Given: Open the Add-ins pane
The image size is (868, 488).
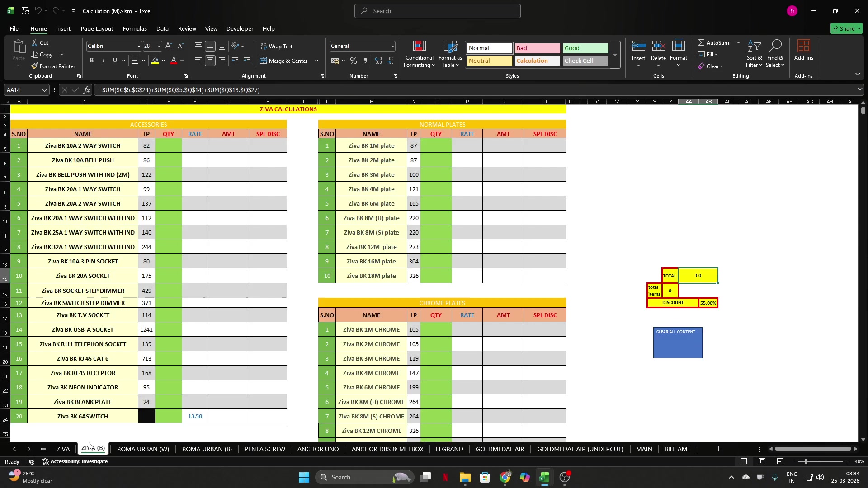Looking at the screenshot, I should click(x=803, y=50).
